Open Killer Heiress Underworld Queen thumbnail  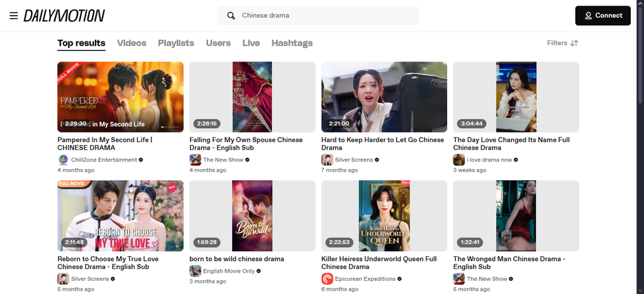[x=384, y=215]
